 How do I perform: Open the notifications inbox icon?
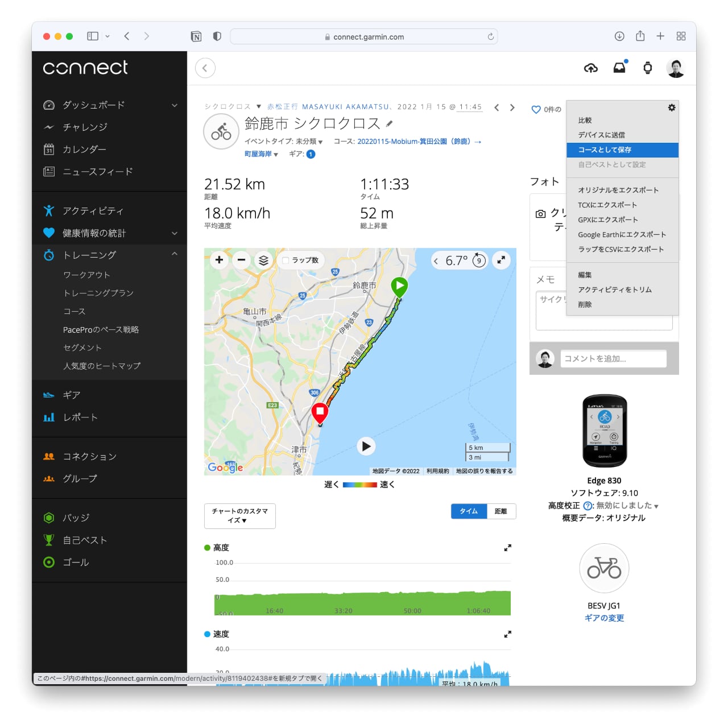pos(619,68)
